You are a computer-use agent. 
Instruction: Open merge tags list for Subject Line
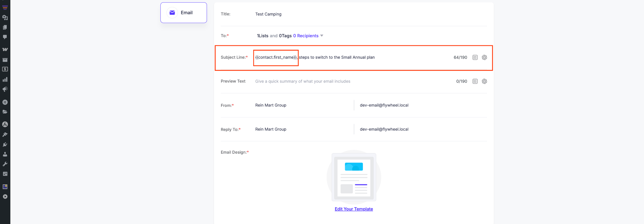475,57
